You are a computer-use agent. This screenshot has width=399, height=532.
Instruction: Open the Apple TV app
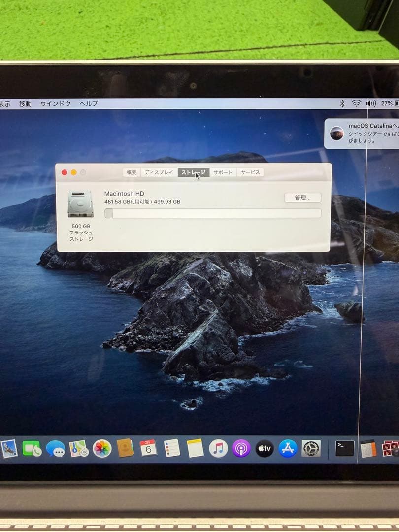[x=265, y=449]
